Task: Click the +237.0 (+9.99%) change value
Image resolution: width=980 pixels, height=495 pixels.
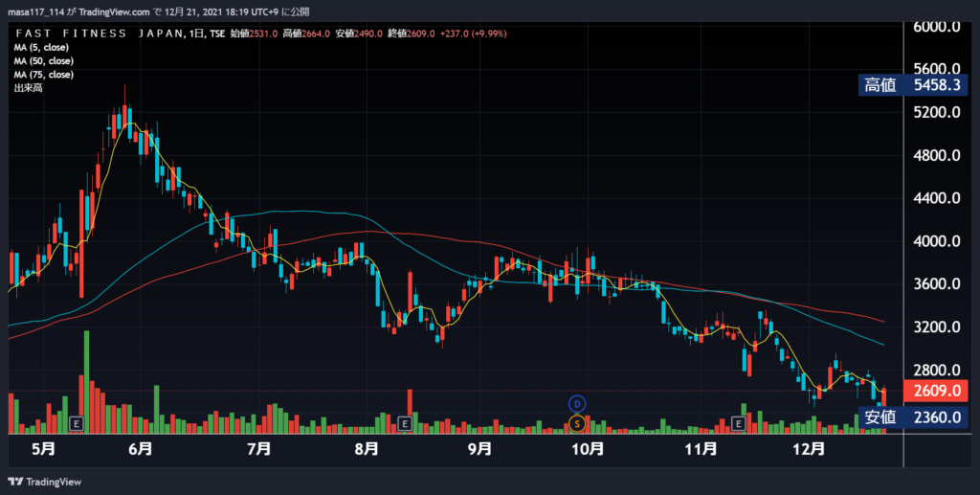Action: [x=473, y=34]
